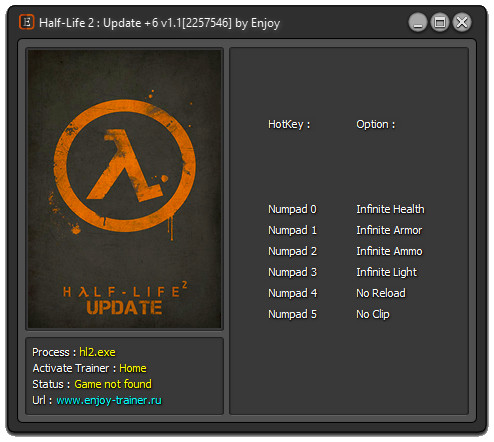Image resolution: width=494 pixels, height=442 pixels.
Task: Close the trainer window
Action: point(462,23)
